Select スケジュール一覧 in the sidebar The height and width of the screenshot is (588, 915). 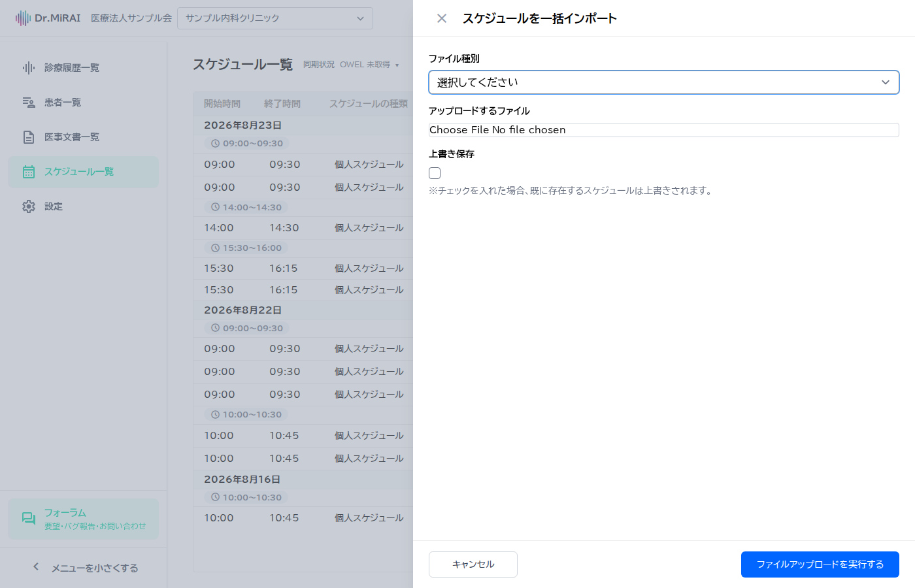(x=84, y=172)
